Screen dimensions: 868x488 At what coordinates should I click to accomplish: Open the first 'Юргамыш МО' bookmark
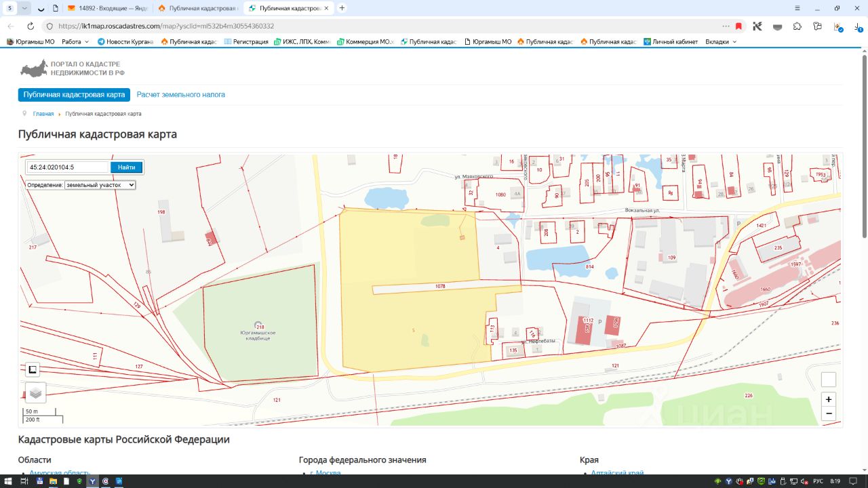click(x=31, y=42)
